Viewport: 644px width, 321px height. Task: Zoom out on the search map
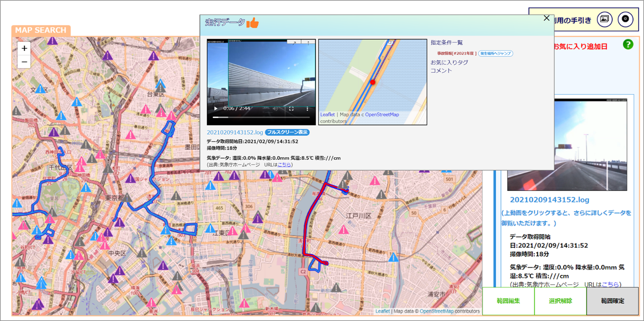[x=24, y=62]
